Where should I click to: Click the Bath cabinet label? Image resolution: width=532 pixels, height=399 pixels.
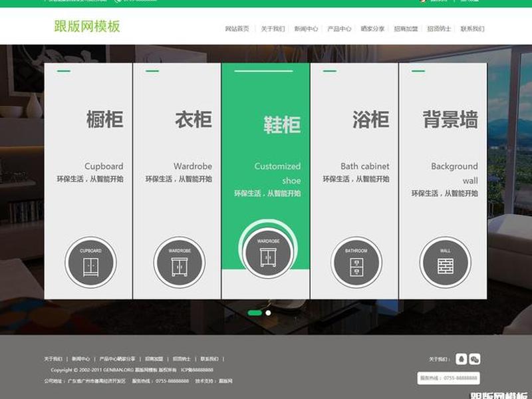tap(365, 166)
